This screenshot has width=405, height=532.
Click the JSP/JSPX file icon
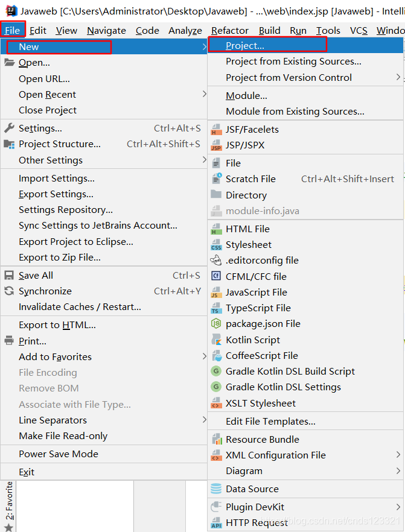[216, 145]
